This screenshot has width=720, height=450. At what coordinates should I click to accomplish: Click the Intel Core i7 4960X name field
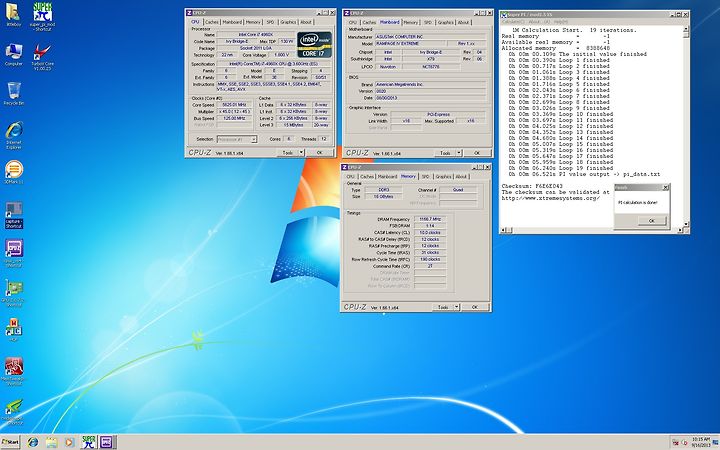click(256, 34)
